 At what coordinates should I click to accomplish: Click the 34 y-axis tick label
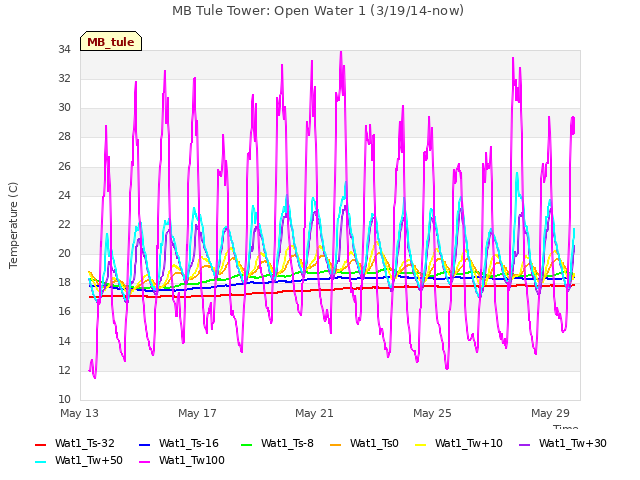[x=64, y=50]
